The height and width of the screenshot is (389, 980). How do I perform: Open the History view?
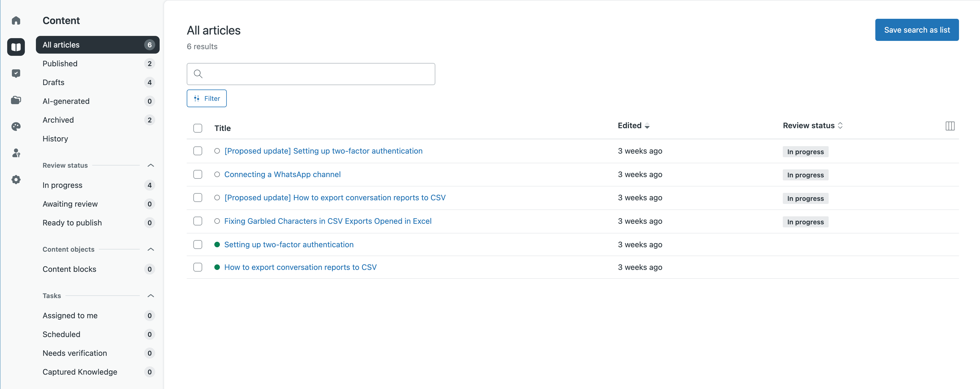pos(98,138)
